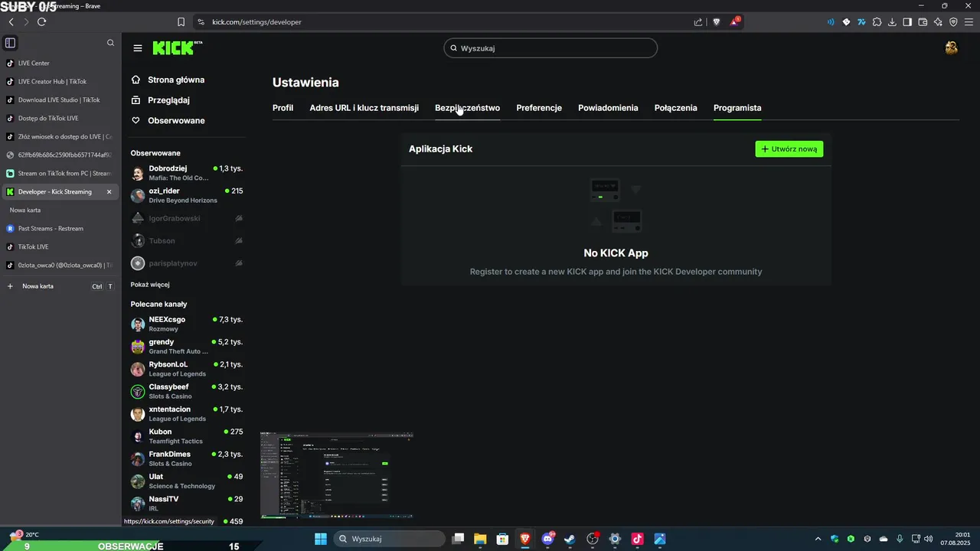Image resolution: width=980 pixels, height=551 pixels.
Task: Switch to the Profil settings tab
Action: [x=283, y=108]
